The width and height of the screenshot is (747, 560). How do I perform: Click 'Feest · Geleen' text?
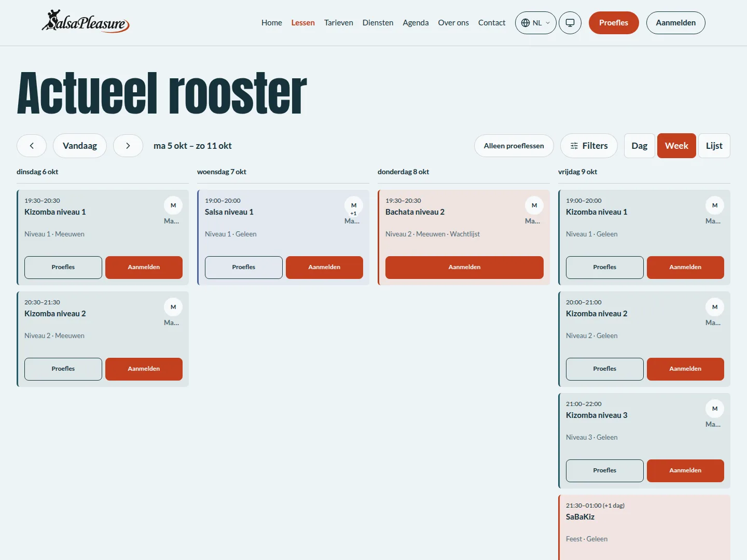(x=587, y=539)
